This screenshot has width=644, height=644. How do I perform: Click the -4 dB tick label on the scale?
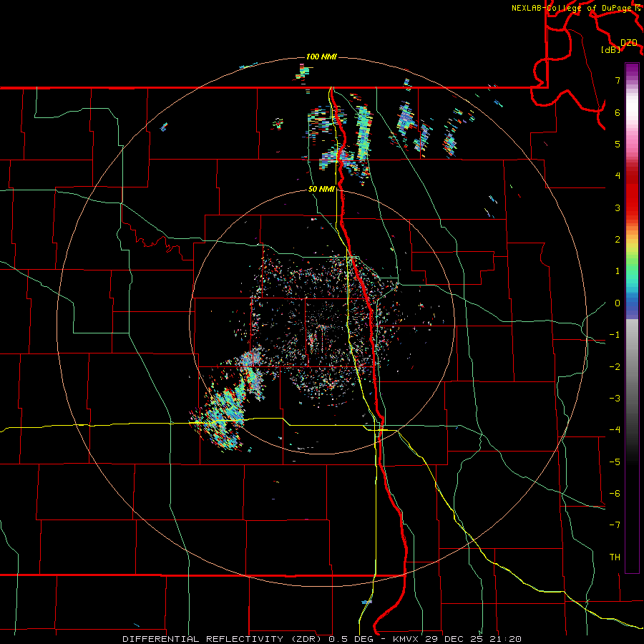(x=615, y=430)
